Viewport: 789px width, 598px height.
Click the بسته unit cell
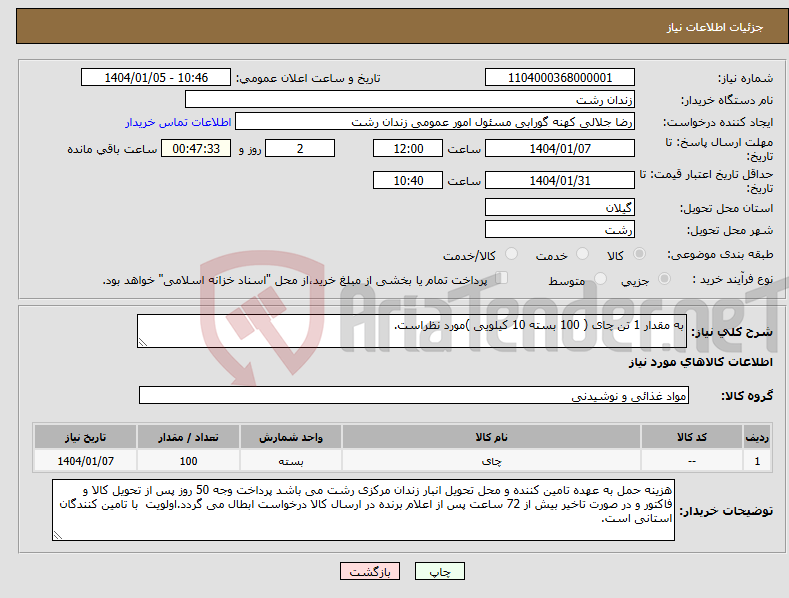(x=291, y=461)
